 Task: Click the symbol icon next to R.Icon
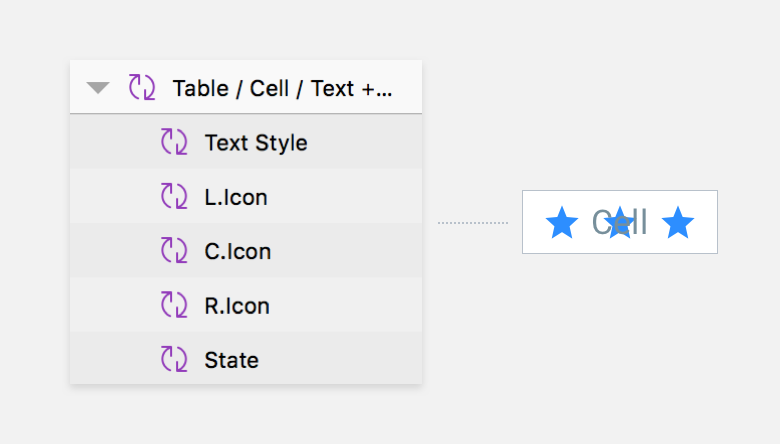point(174,305)
